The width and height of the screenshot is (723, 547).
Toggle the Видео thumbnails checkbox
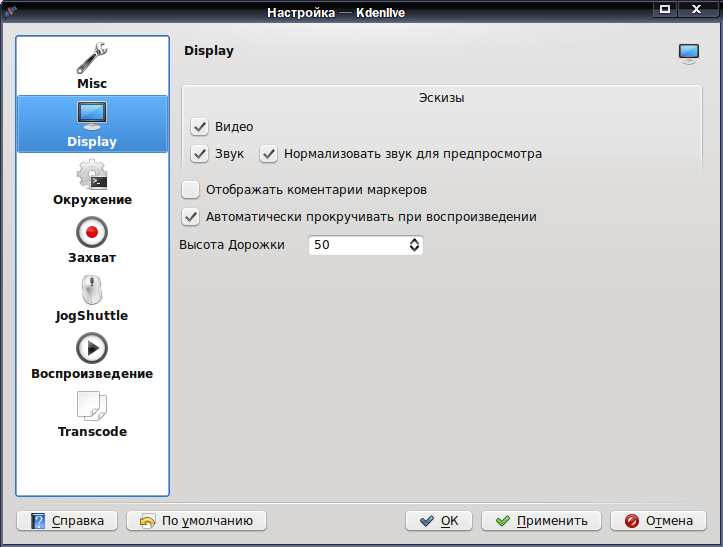[x=200, y=127]
